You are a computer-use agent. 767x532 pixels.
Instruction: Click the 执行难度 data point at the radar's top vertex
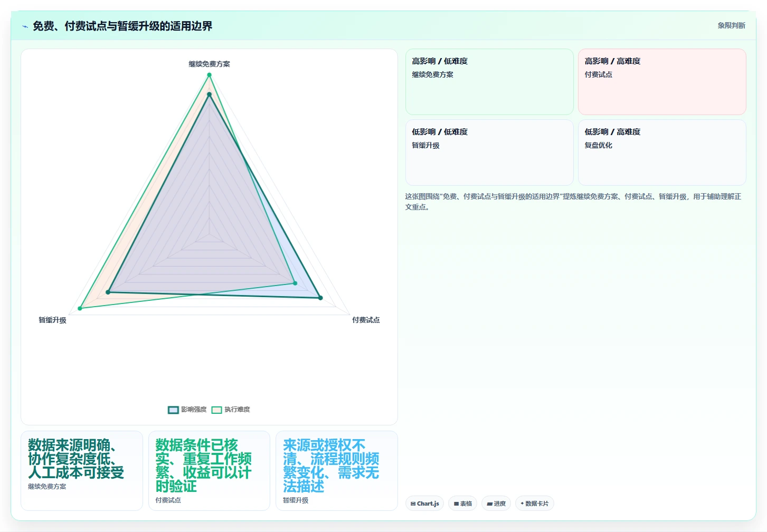point(209,75)
